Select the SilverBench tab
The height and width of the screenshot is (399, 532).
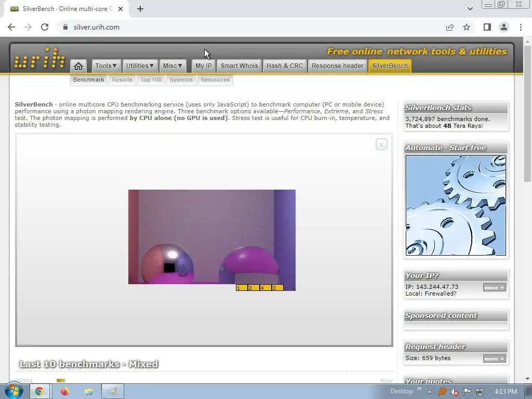tap(390, 66)
